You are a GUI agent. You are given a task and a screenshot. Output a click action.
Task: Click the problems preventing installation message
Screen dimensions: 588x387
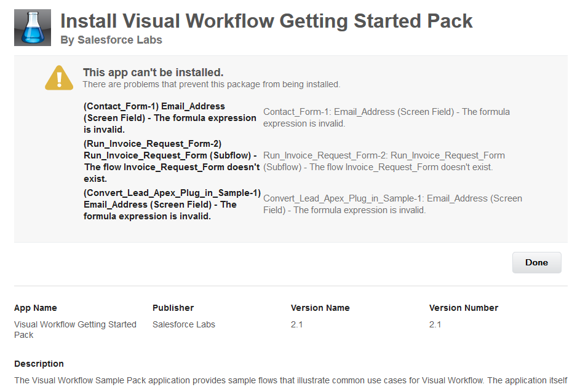tap(211, 84)
